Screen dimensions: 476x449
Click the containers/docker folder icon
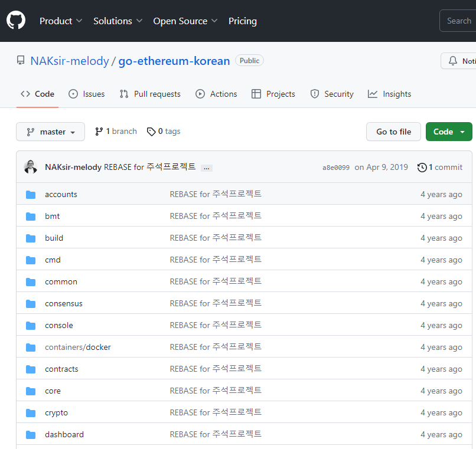click(31, 348)
